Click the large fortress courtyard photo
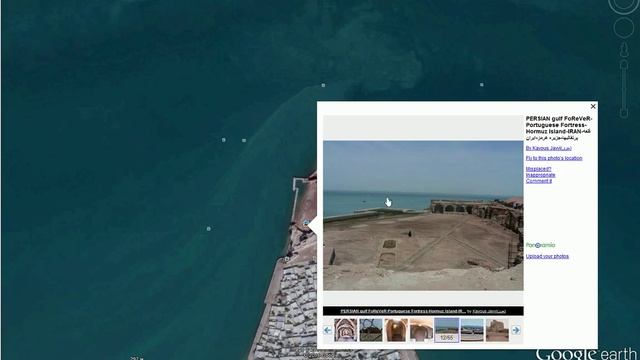This screenshot has width=640, height=360. (x=423, y=216)
